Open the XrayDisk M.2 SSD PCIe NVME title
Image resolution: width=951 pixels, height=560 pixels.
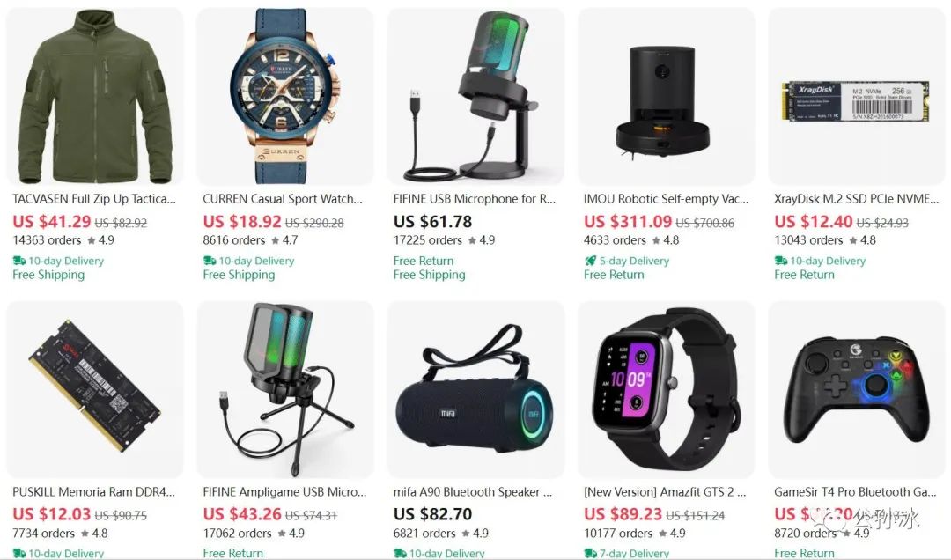point(856,199)
